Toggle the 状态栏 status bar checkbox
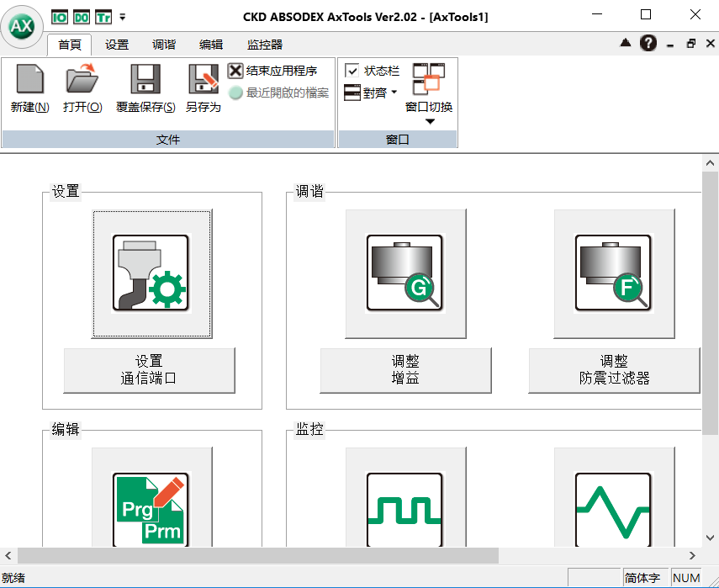This screenshot has height=588, width=719. (352, 72)
